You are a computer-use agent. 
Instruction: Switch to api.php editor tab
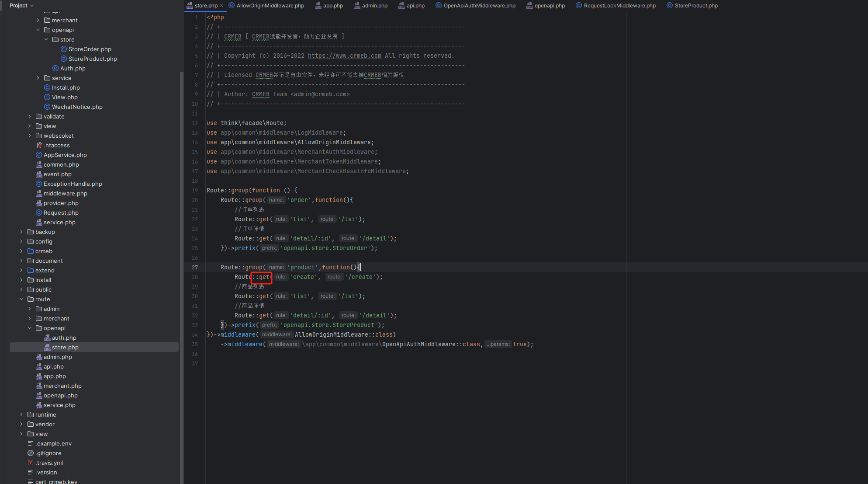point(412,6)
